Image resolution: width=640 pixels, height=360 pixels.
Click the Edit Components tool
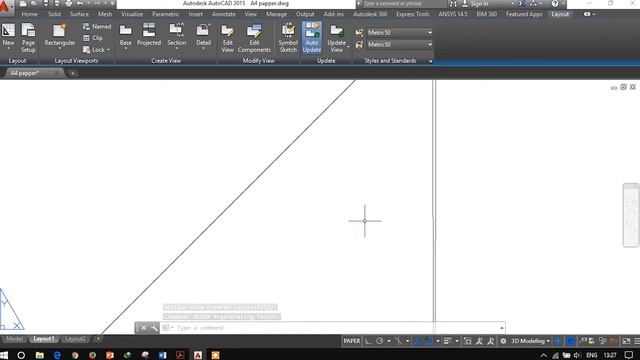(x=254, y=38)
